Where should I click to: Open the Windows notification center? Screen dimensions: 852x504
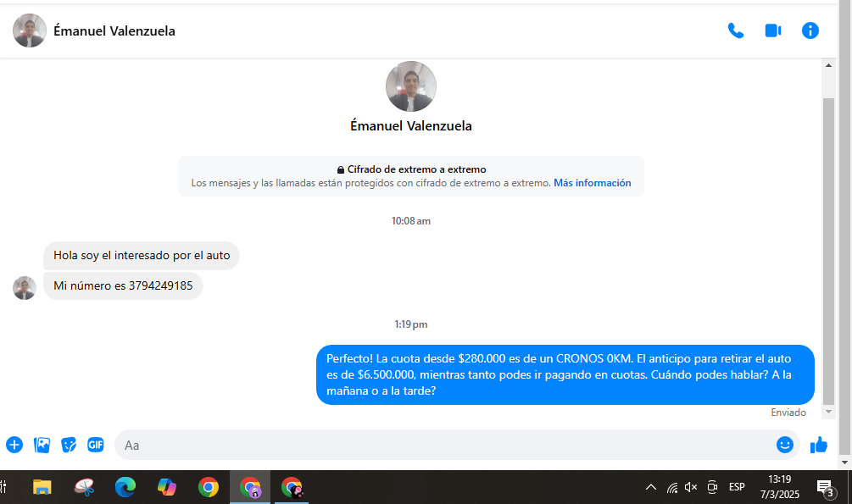[x=824, y=487]
